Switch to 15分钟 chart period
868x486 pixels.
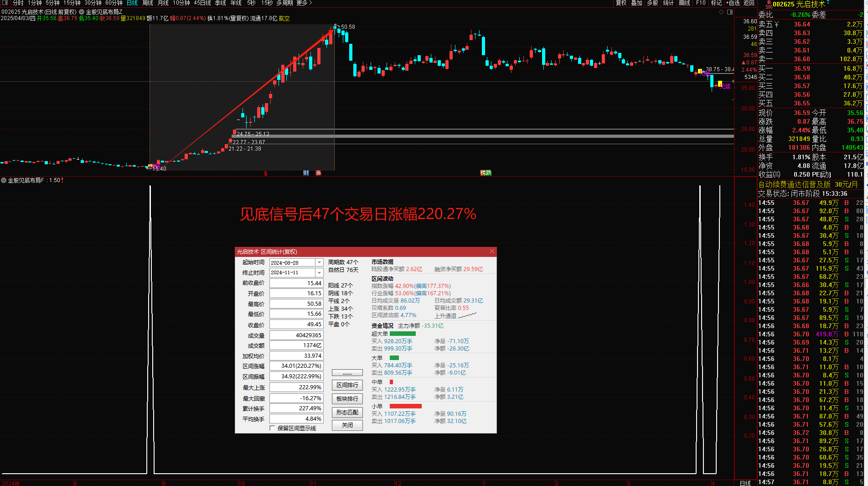point(72,3)
